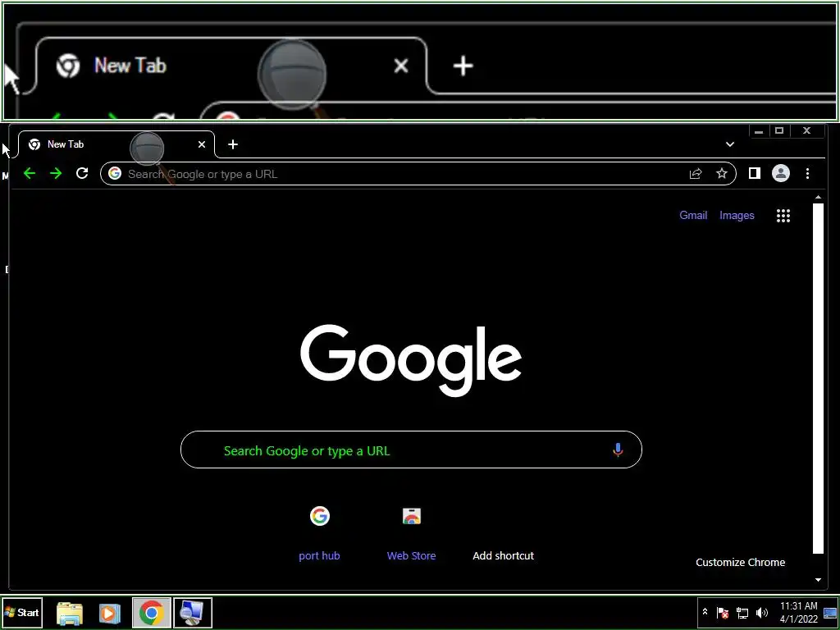Click the Chrome taskbar icon

[152, 613]
